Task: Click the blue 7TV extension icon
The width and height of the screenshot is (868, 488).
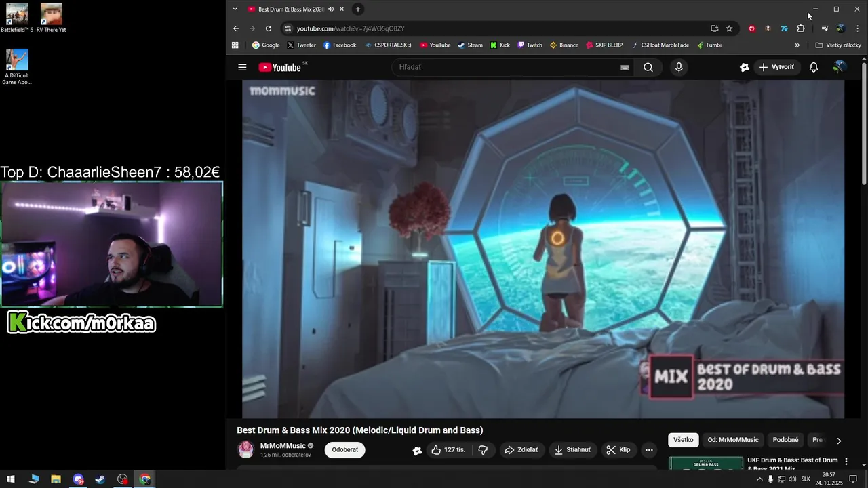Action: (x=784, y=28)
